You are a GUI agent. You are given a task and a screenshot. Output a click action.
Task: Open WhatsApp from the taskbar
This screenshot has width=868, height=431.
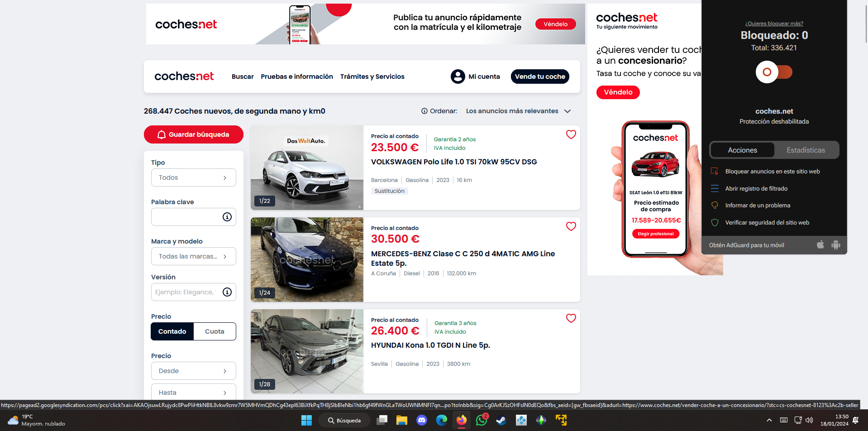(x=481, y=420)
